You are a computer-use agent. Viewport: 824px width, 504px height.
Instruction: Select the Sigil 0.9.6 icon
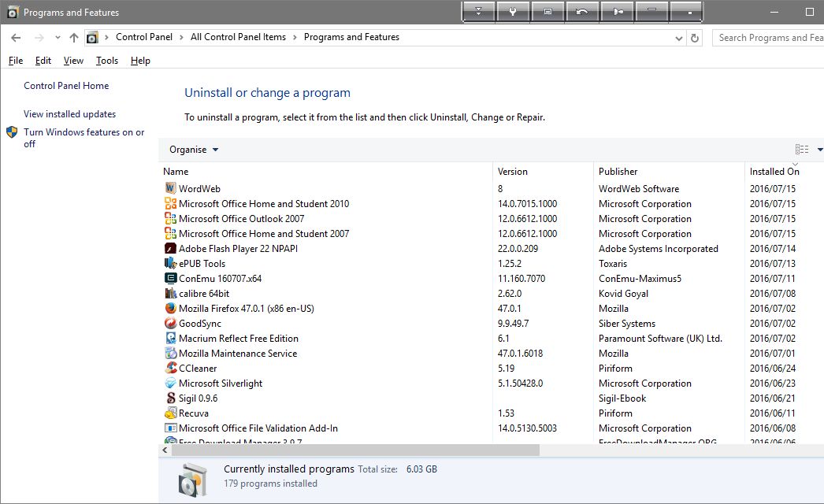[x=170, y=398]
